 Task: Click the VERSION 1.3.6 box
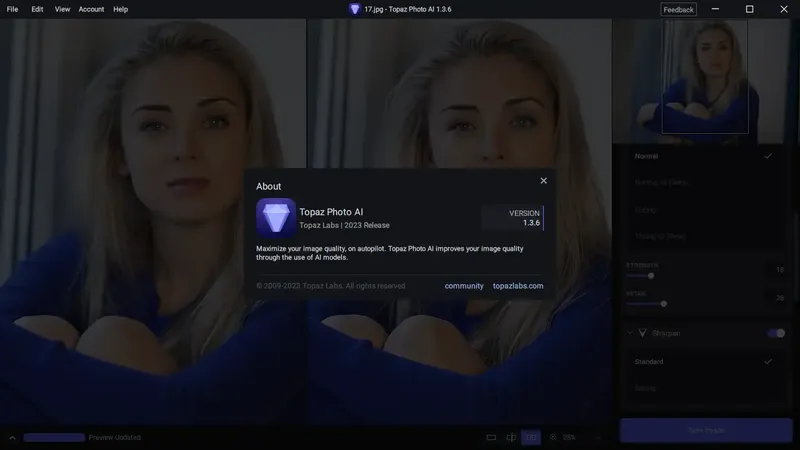pos(513,218)
